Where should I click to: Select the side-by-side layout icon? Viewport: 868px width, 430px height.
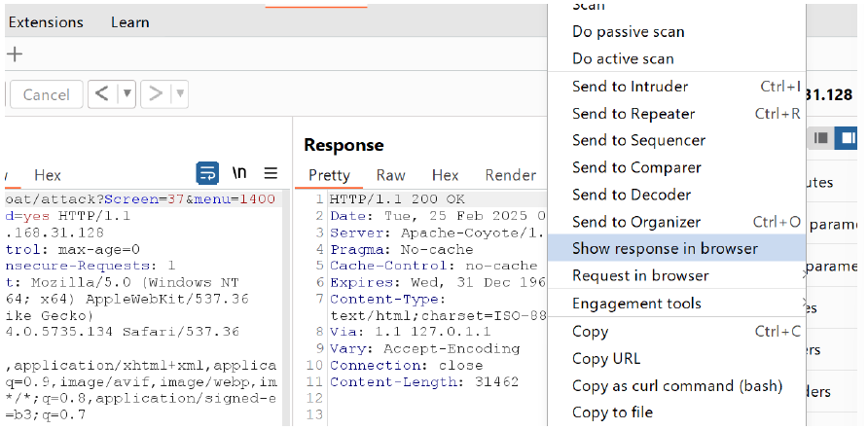(x=847, y=137)
